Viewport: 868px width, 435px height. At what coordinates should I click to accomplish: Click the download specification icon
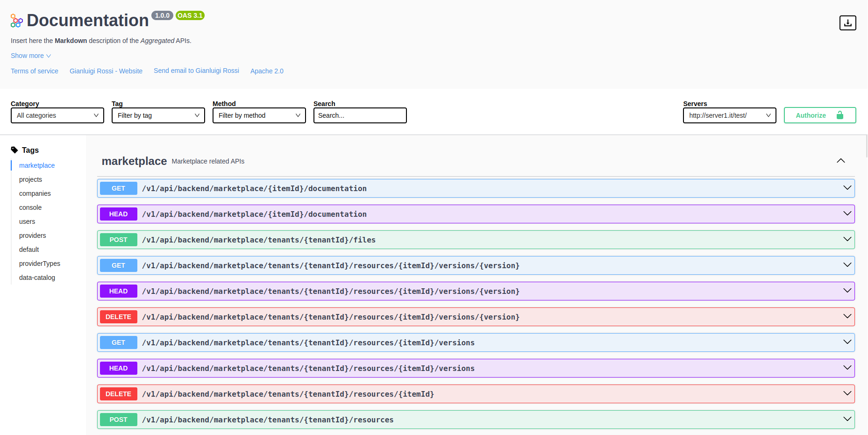[847, 23]
